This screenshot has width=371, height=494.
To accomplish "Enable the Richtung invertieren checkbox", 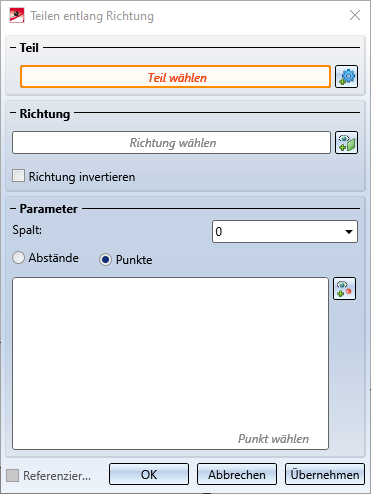I will (x=18, y=176).
